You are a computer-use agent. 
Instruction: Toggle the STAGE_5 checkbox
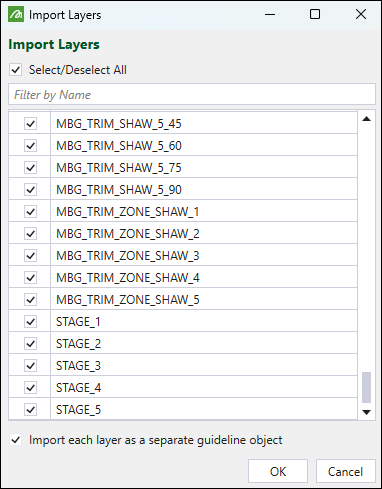(30, 410)
